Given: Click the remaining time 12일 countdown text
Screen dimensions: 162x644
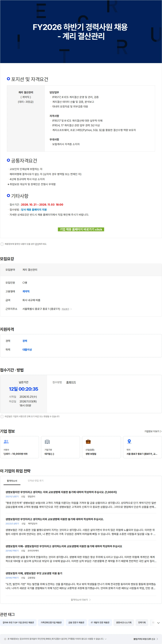Looking at the screenshot, I should (24, 389).
